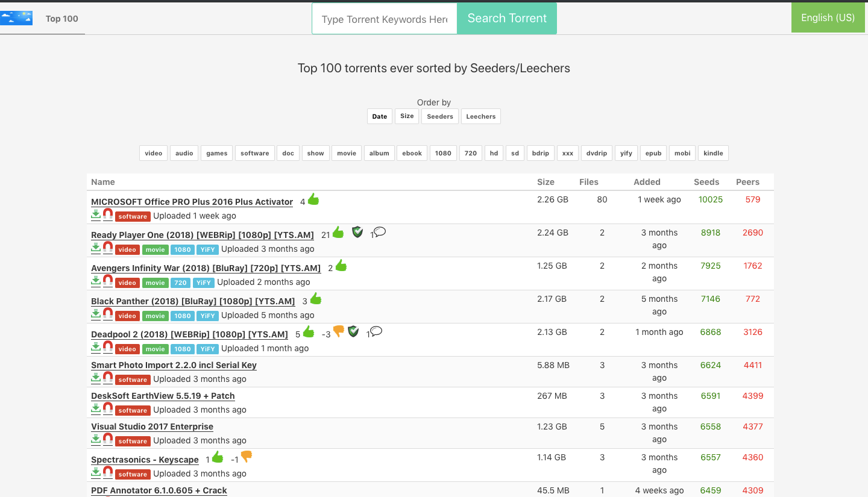Click red video tag on Ready Player One

click(x=127, y=249)
